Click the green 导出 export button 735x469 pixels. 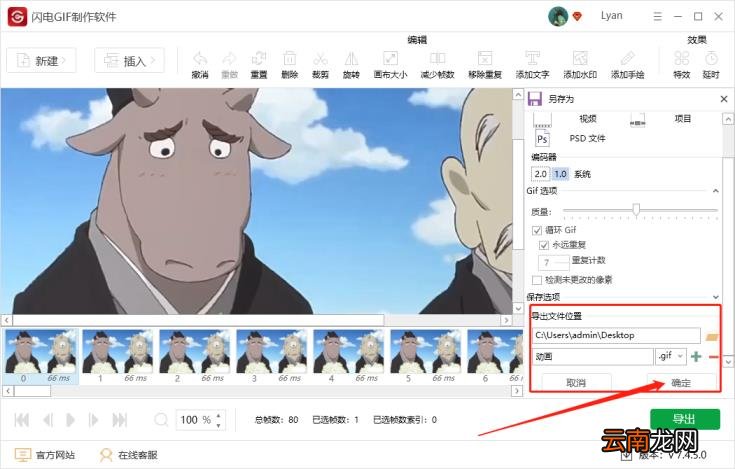[684, 419]
